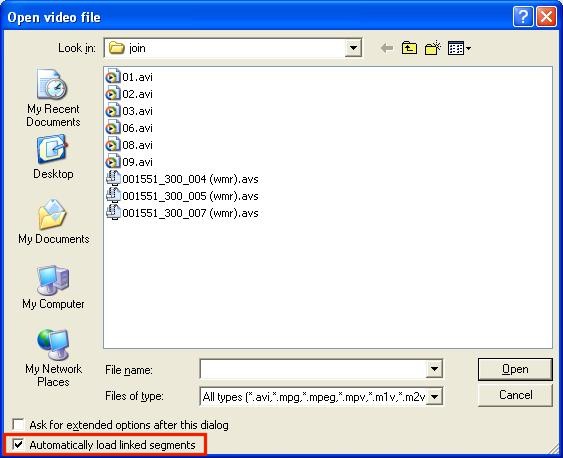Open the Views menu button
563x458 pixels.
(460, 48)
